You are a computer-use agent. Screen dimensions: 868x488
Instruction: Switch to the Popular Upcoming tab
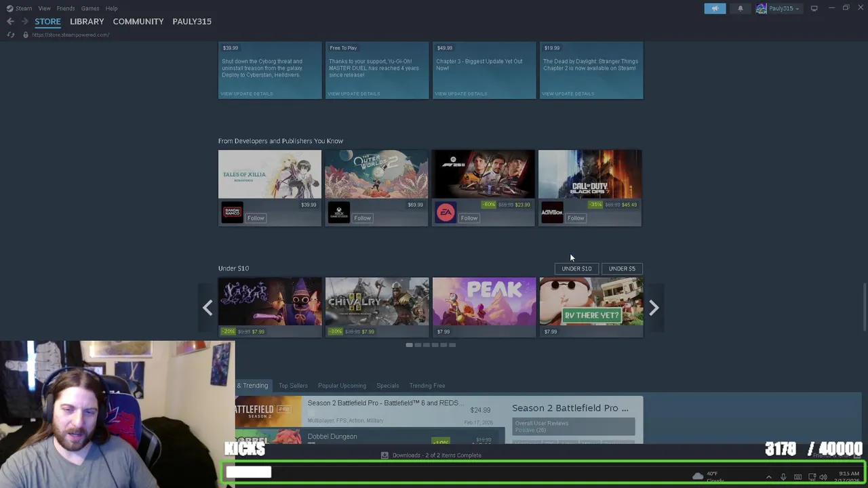tap(342, 386)
